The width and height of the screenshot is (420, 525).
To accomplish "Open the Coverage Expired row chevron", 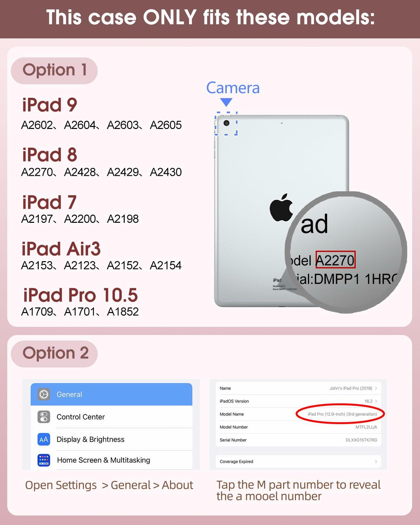I will click(376, 461).
